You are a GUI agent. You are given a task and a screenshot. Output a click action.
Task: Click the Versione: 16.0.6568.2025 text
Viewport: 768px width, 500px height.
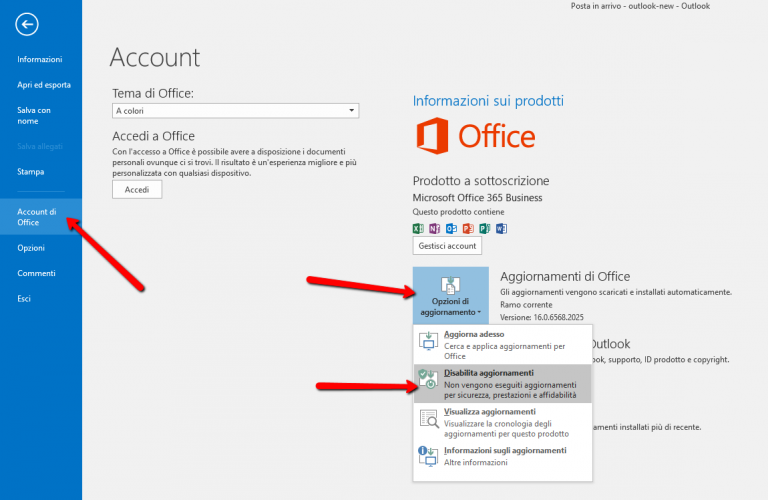coord(542,317)
